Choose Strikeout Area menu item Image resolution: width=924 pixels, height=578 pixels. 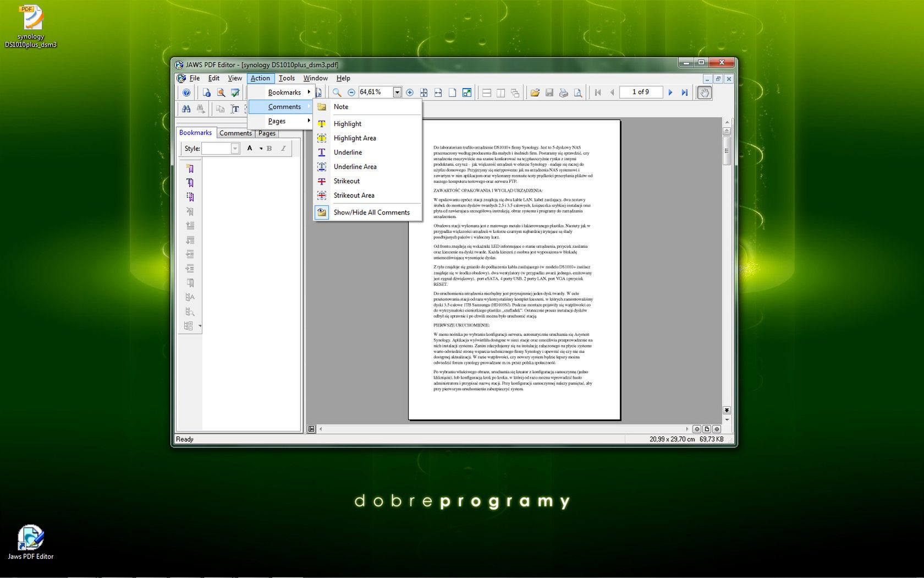point(368,195)
